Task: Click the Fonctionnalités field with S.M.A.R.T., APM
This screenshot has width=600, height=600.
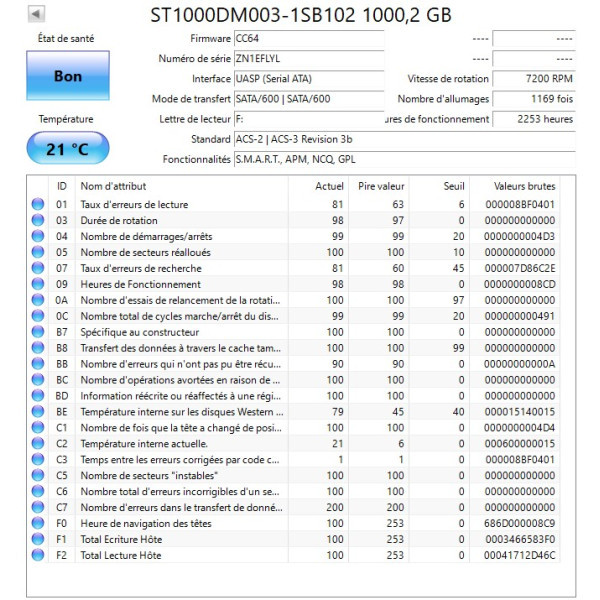Action: click(405, 159)
